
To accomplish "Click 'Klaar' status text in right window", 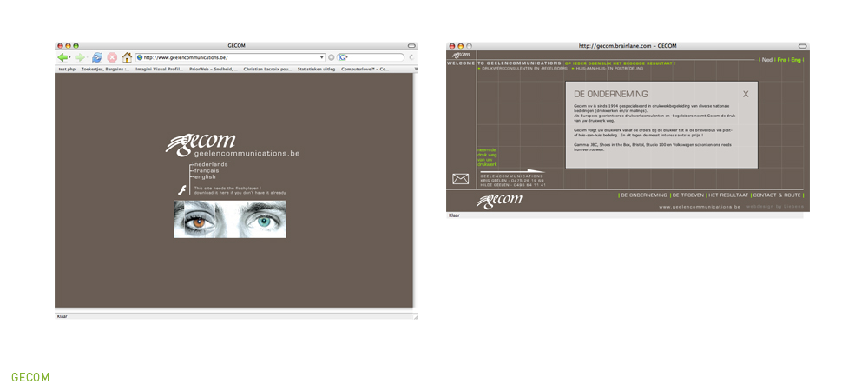I will click(x=454, y=215).
